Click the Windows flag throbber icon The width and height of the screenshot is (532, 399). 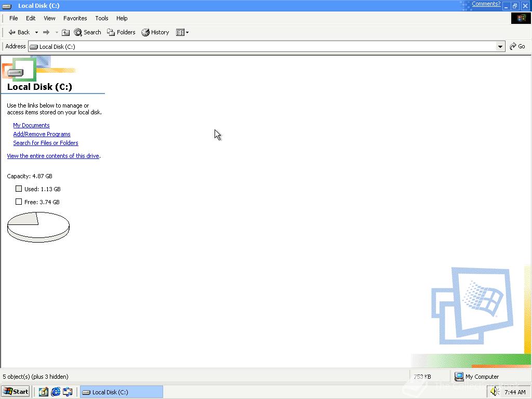pyautogui.click(x=521, y=18)
